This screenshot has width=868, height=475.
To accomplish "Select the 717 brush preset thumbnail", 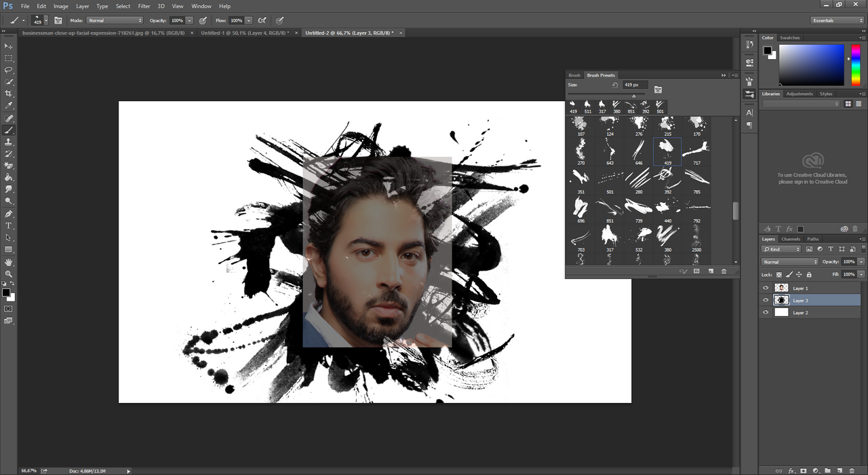I will click(696, 150).
